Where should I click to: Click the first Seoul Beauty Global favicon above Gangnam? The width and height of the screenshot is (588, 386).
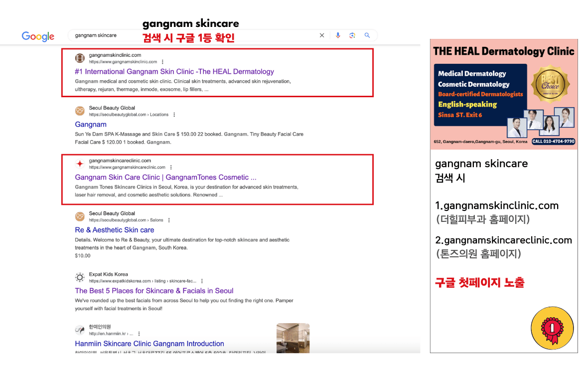80,111
